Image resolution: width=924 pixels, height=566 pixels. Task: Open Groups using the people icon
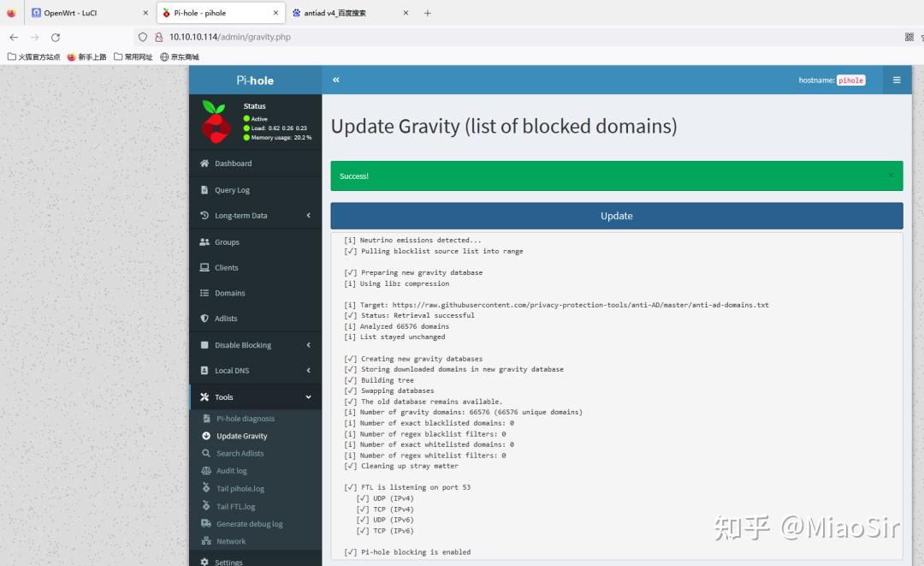(204, 241)
